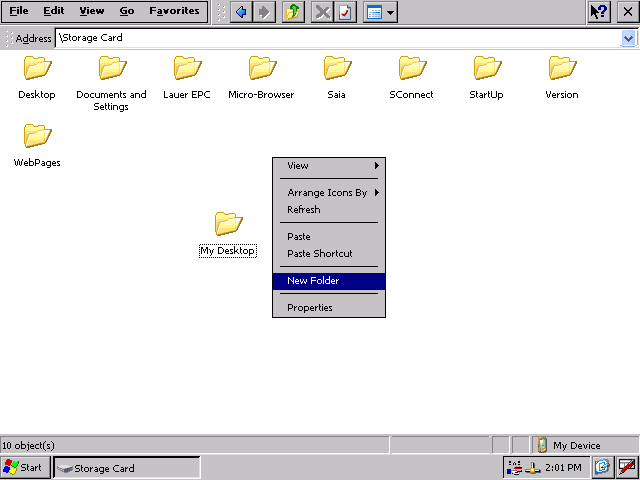The image size is (640, 480).
Task: Click the 2:01 PM clock
Action: 563,468
